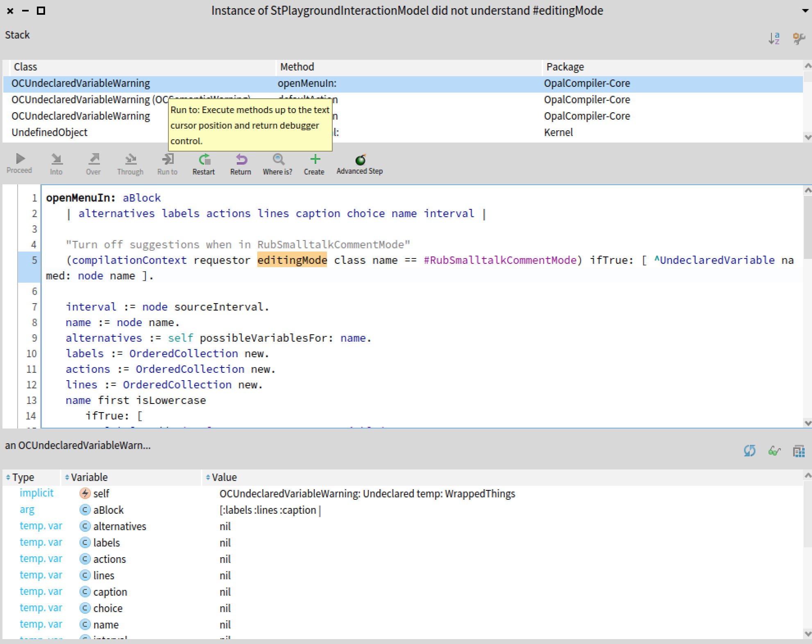Refresh the inspector with the blue arrows icon
Screen dimensions: 812x644
tap(750, 451)
